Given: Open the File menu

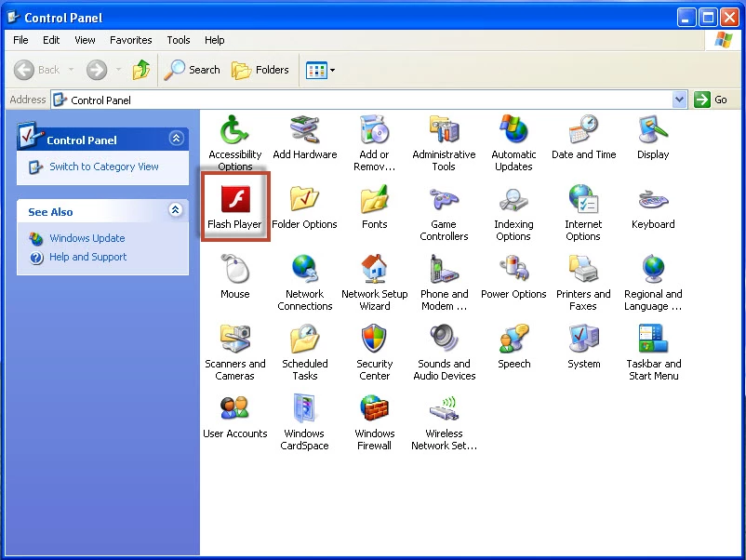Looking at the screenshot, I should 20,40.
